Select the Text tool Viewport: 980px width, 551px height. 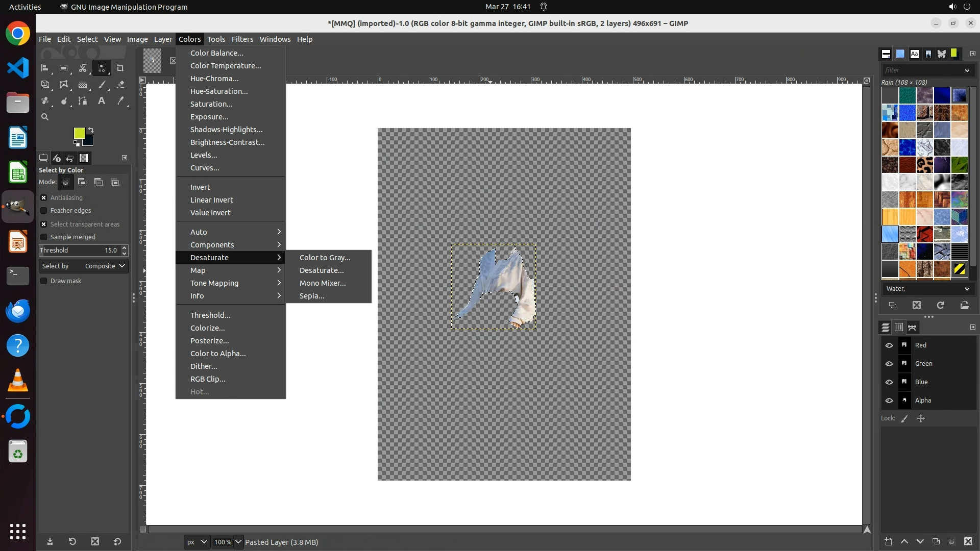tap(102, 101)
